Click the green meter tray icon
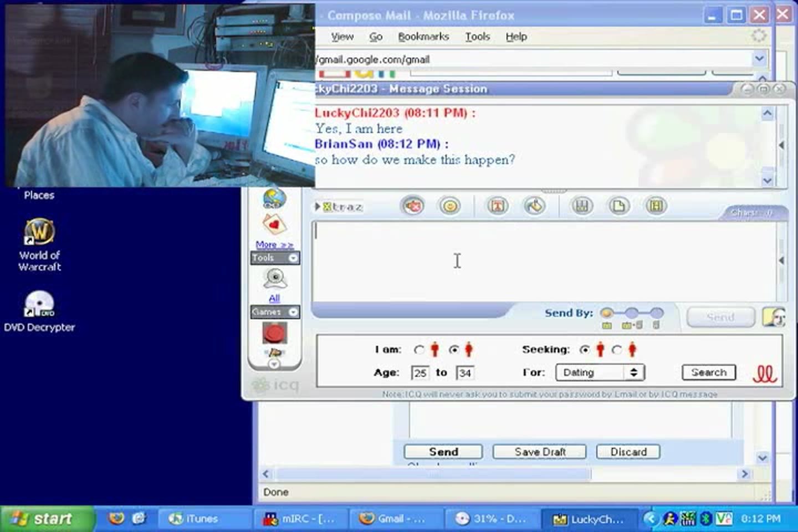The height and width of the screenshot is (532, 798). [688, 519]
